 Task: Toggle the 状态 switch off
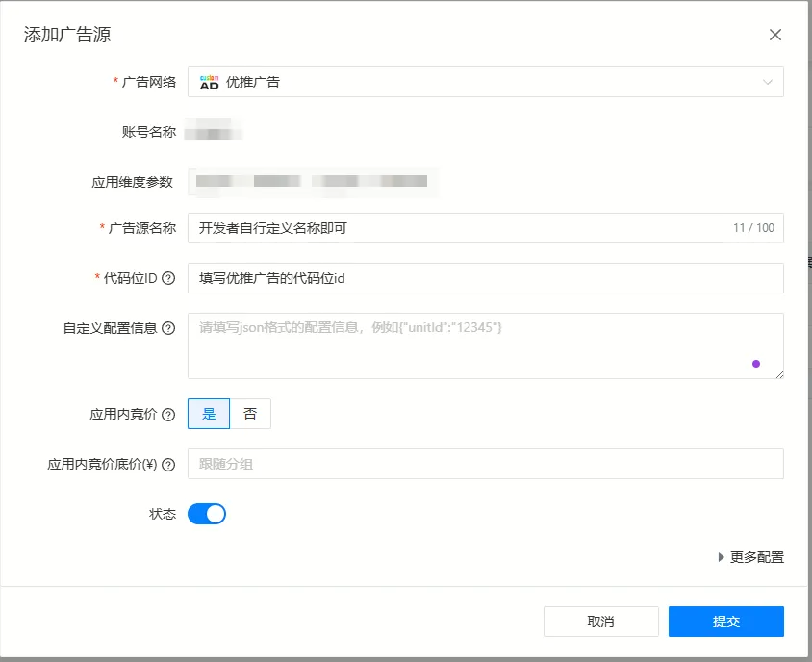tap(207, 514)
